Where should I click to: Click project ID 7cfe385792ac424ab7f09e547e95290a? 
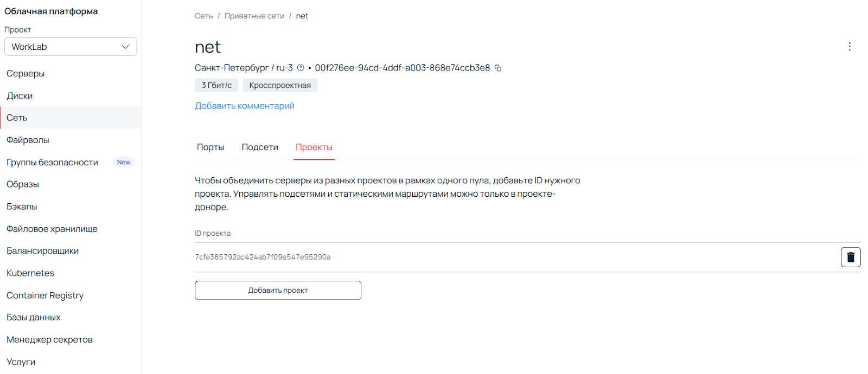click(x=263, y=257)
